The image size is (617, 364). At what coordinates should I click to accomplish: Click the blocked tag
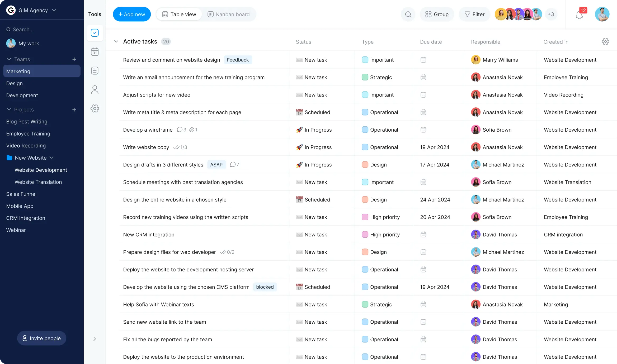265,287
